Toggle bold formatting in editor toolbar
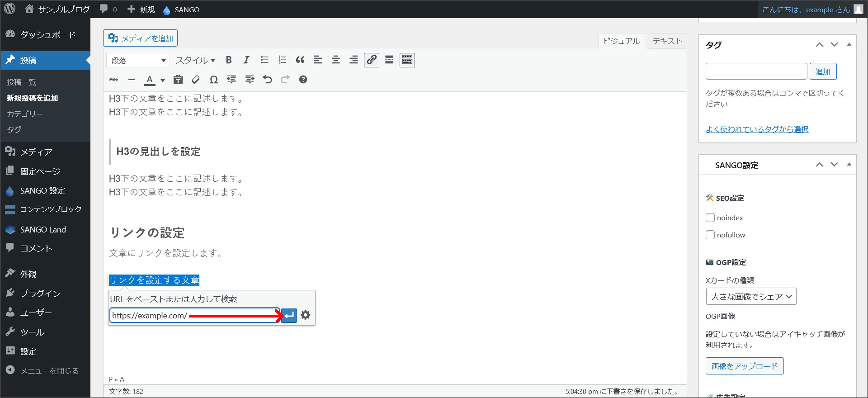 (229, 60)
